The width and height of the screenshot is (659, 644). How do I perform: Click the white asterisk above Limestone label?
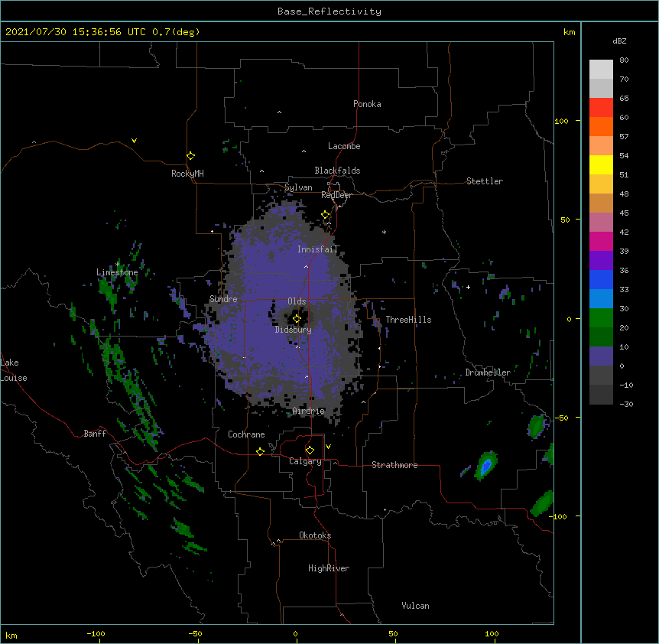pyautogui.click(x=118, y=264)
